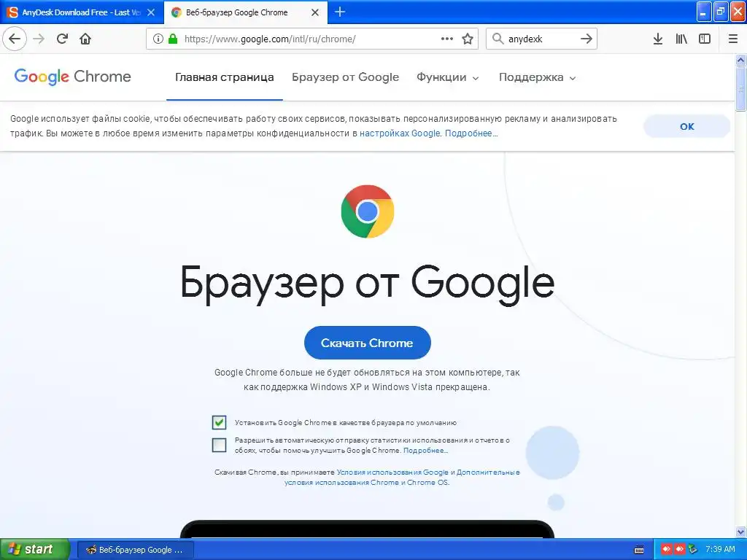This screenshot has width=747, height=560.
Task: Show site information icon in address bar
Action: click(158, 39)
